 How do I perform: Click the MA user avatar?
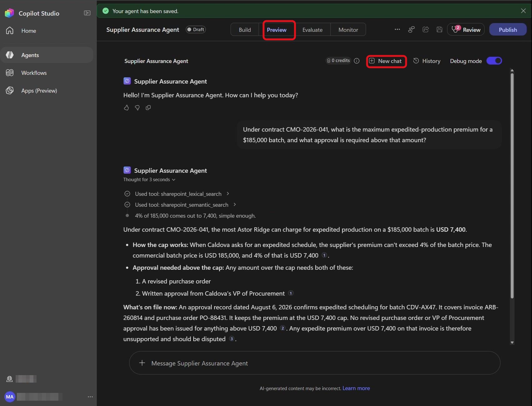click(10, 397)
